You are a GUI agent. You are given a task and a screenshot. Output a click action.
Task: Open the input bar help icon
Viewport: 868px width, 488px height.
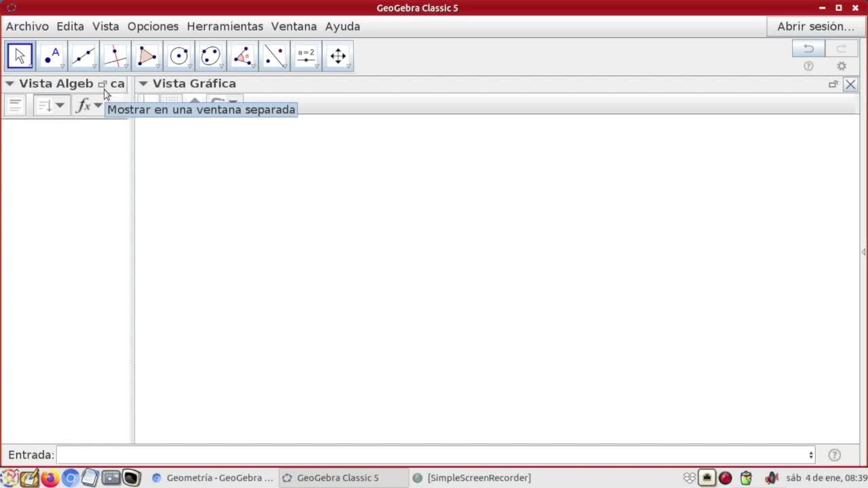[x=835, y=455]
